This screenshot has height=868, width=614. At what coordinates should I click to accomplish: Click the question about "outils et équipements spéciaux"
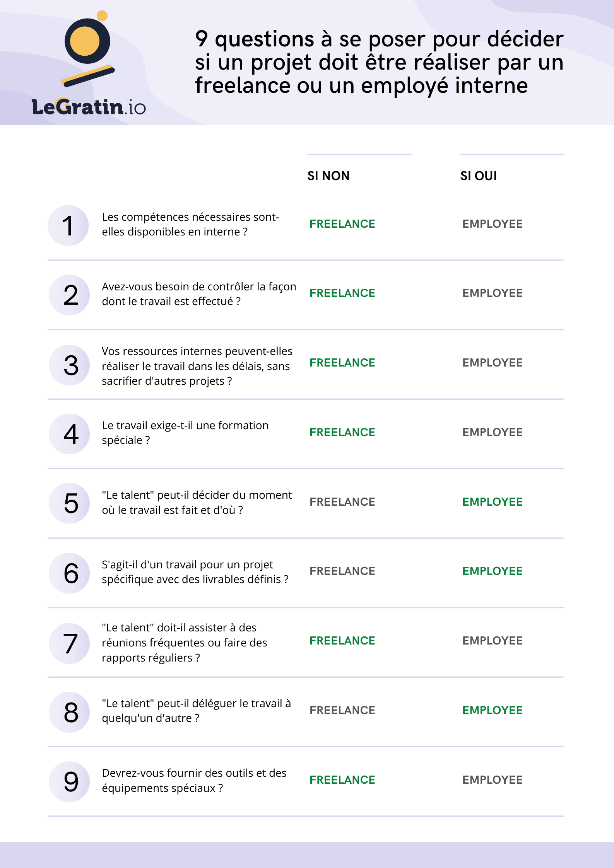pos(194,780)
